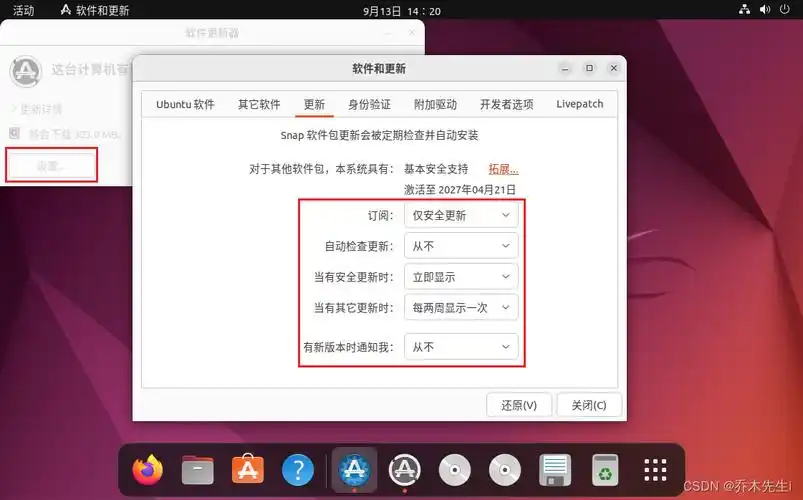The image size is (803, 500).
Task: Maximize the 软件和更新 window
Action: (x=589, y=68)
